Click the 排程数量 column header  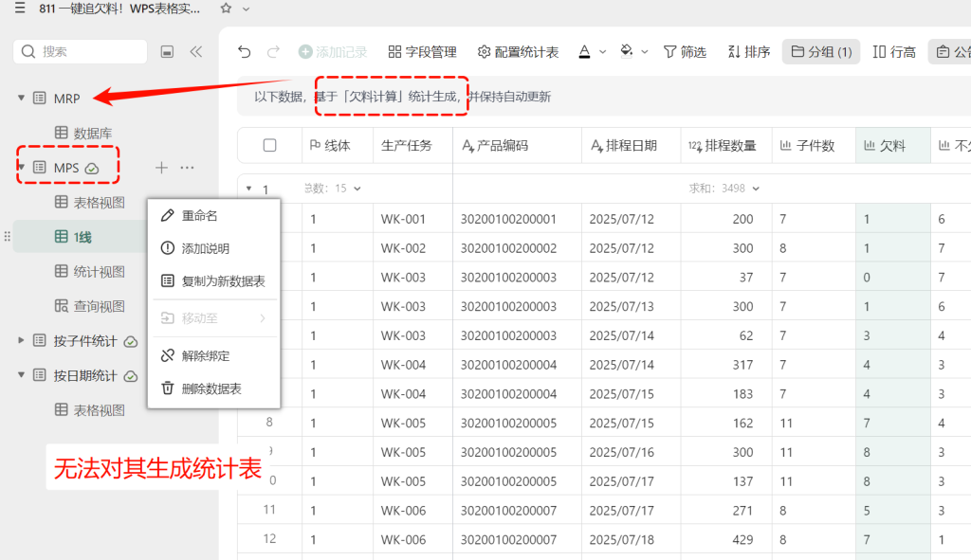[726, 146]
